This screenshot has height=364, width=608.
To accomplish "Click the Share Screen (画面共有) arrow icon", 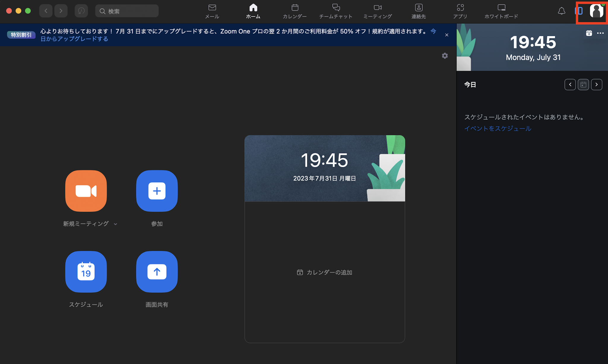I will [x=157, y=272].
